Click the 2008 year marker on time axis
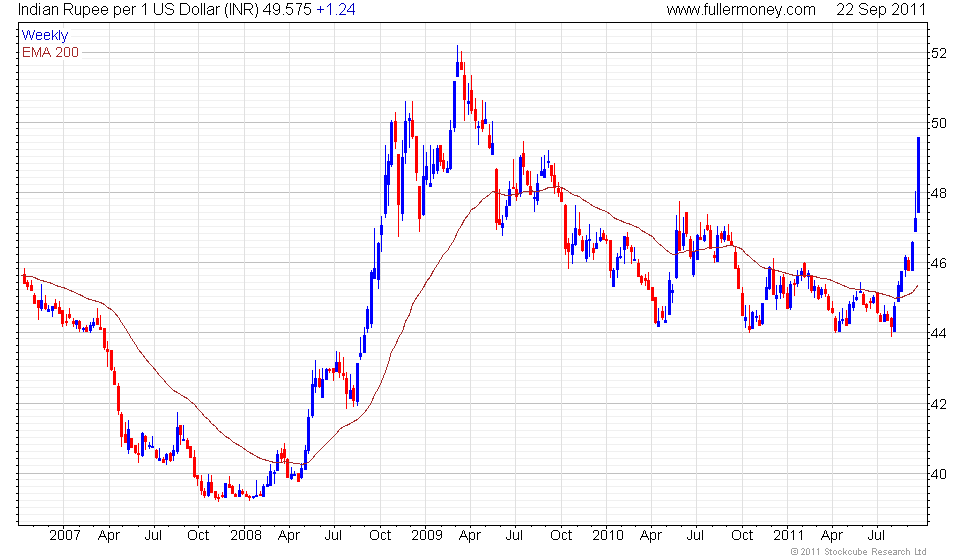This screenshot has height=560, width=980. click(x=246, y=535)
